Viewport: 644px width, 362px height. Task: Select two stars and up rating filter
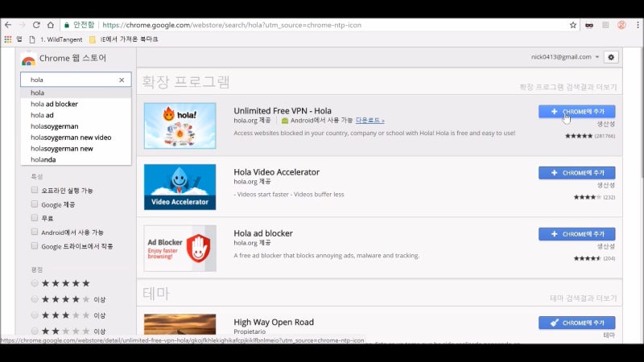click(x=35, y=331)
